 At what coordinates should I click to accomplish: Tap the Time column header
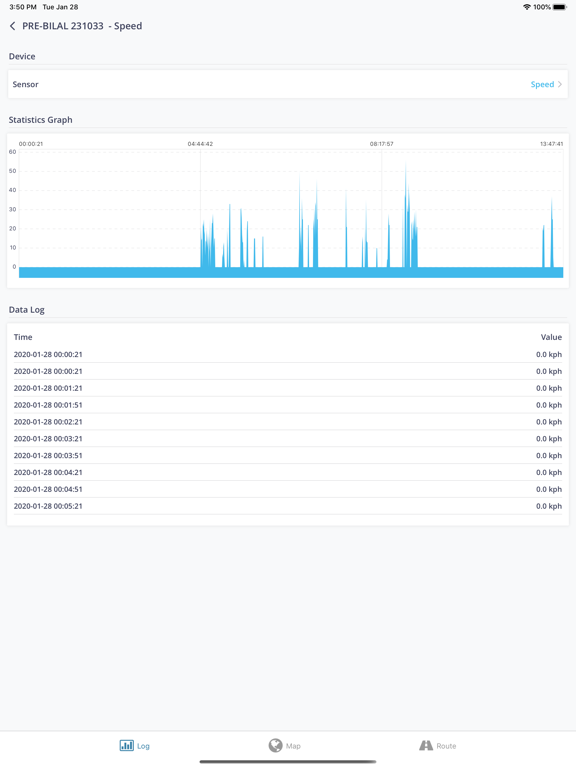(23, 337)
